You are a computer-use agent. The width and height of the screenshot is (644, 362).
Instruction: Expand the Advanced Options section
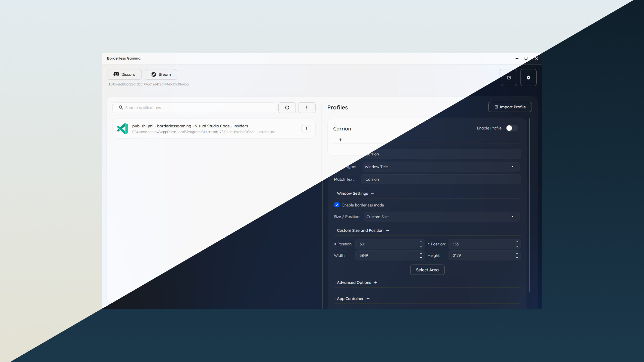[376, 282]
